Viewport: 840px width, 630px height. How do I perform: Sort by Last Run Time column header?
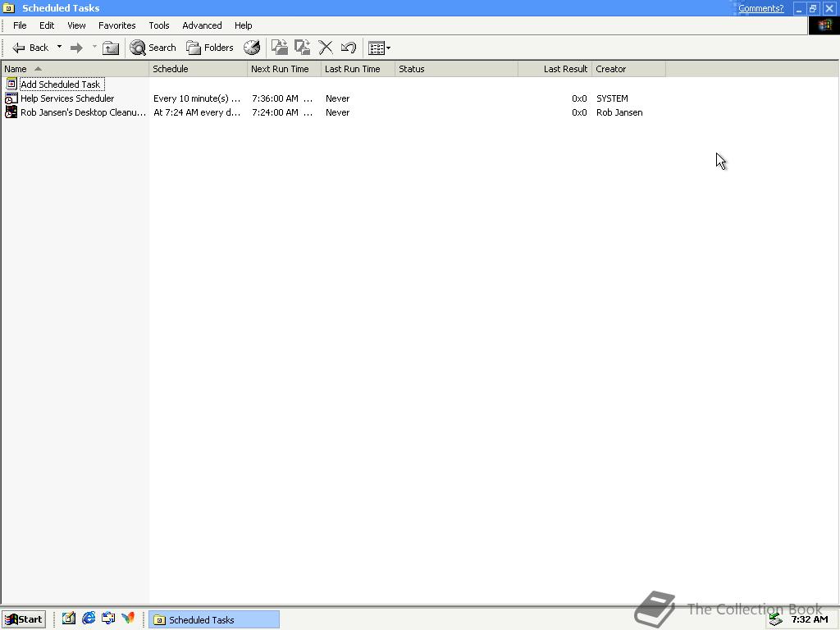click(358, 69)
